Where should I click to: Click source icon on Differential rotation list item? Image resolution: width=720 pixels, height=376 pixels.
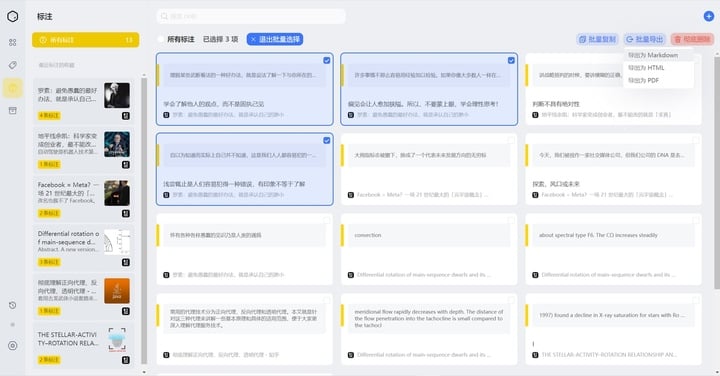(126, 263)
